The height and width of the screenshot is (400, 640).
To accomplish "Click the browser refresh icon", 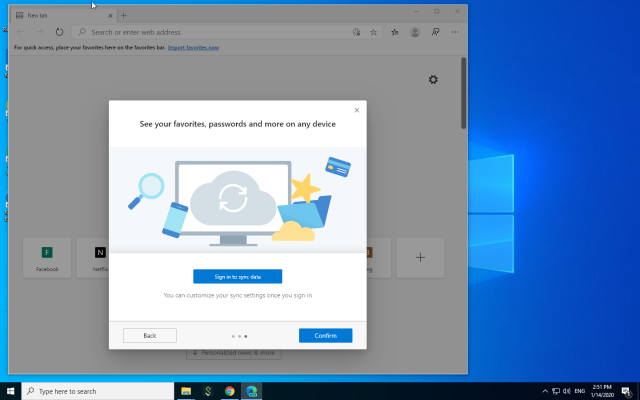I will pyautogui.click(x=60, y=32).
